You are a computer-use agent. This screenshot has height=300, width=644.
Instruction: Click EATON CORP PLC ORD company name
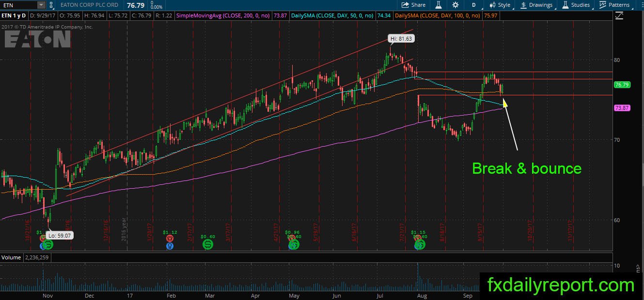(90, 5)
